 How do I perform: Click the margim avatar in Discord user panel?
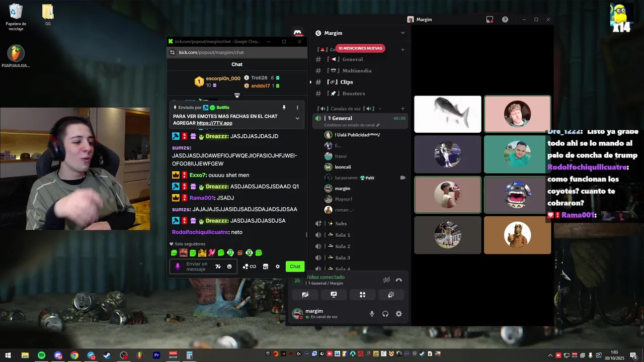click(297, 314)
